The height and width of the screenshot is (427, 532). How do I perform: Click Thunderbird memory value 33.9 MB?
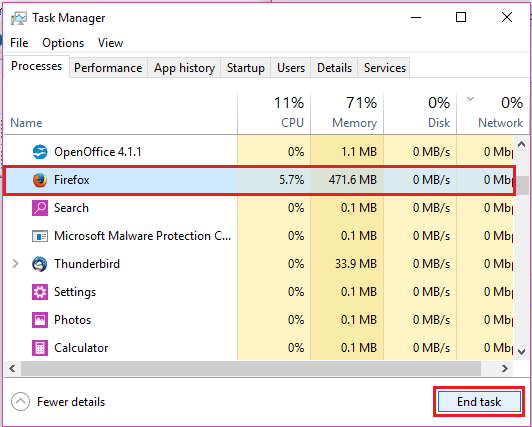pos(356,264)
